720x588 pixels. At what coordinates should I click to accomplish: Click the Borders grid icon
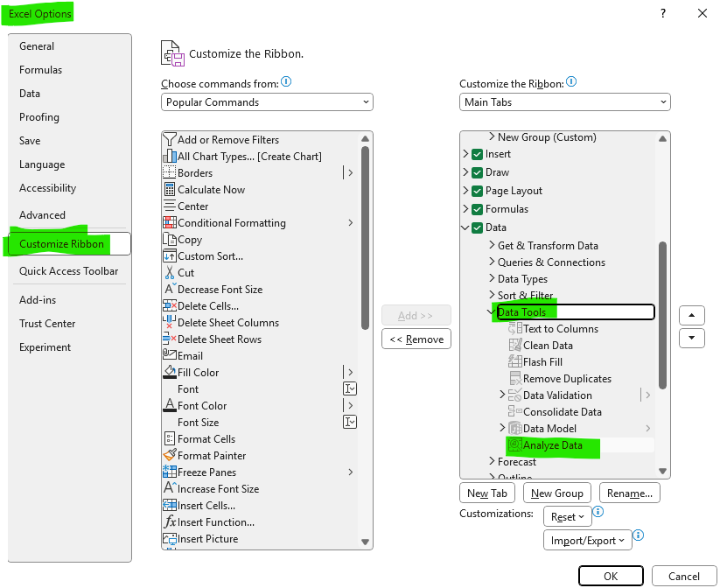(x=170, y=172)
